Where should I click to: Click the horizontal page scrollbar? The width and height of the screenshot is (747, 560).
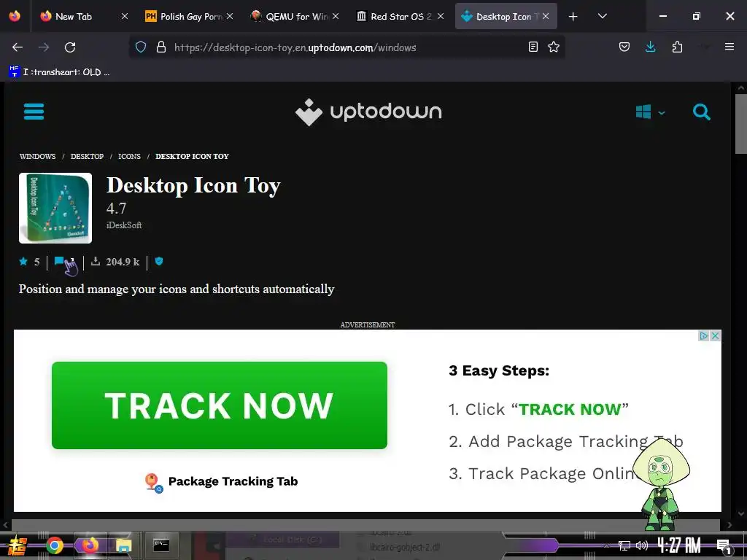point(365,525)
